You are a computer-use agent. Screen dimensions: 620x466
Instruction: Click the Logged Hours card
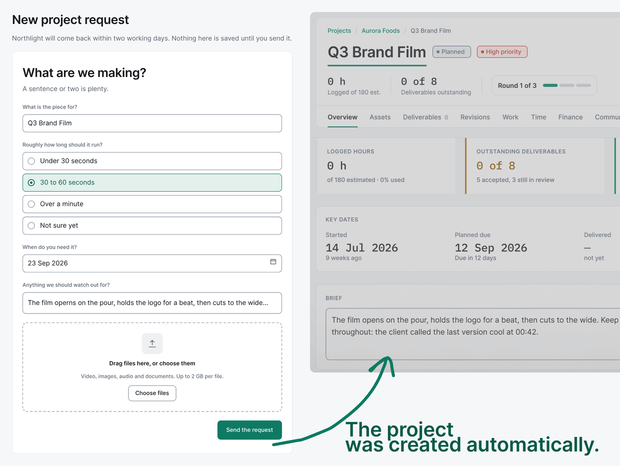click(386, 166)
